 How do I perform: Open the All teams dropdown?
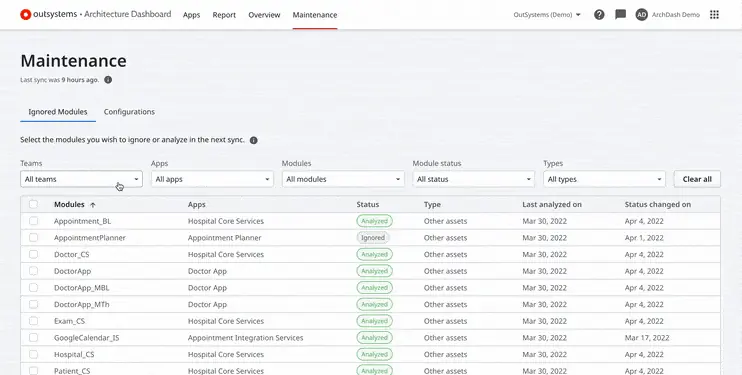(x=81, y=179)
